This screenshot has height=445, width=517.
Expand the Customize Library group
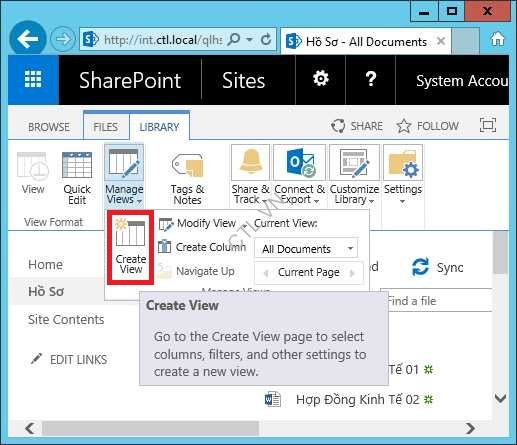coord(354,175)
